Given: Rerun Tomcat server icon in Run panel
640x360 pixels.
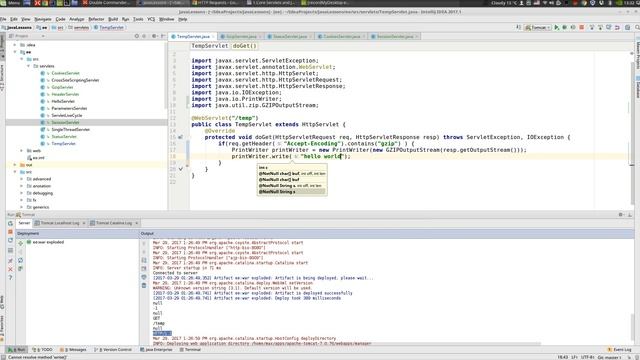Looking at the screenshot, I should click(x=10, y=223).
